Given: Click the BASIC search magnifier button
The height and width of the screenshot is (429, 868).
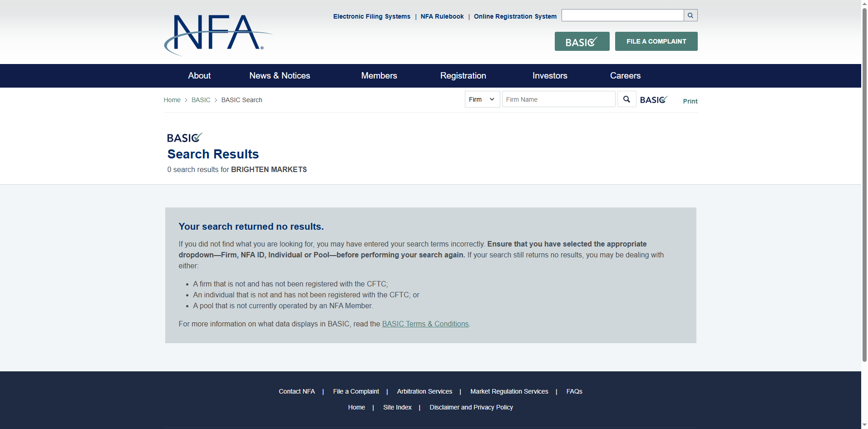Looking at the screenshot, I should click(626, 99).
